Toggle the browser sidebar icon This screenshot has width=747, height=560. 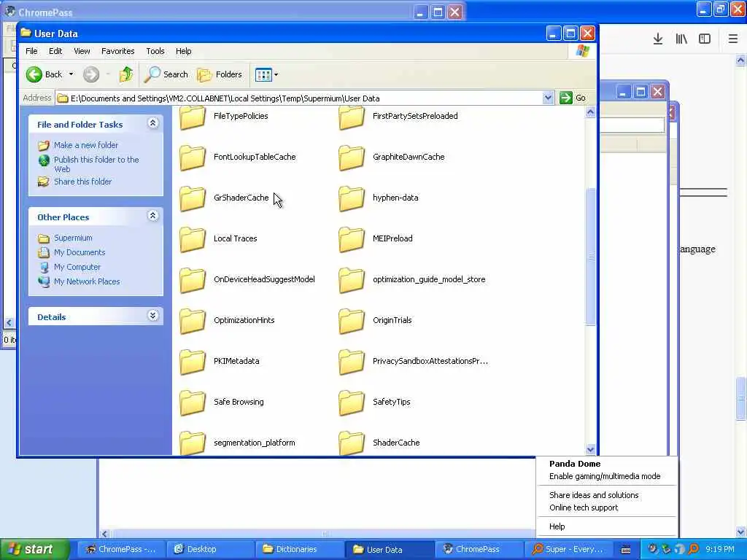705,39
